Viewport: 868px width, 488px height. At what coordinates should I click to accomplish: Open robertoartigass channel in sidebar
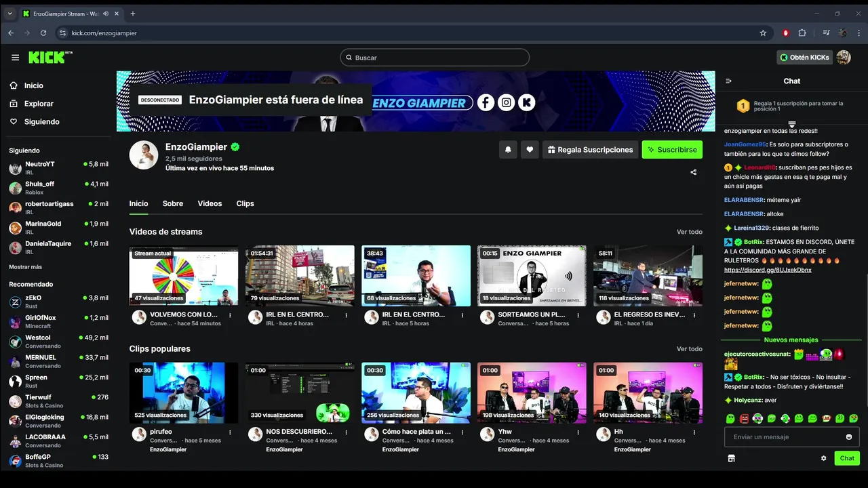pos(59,207)
